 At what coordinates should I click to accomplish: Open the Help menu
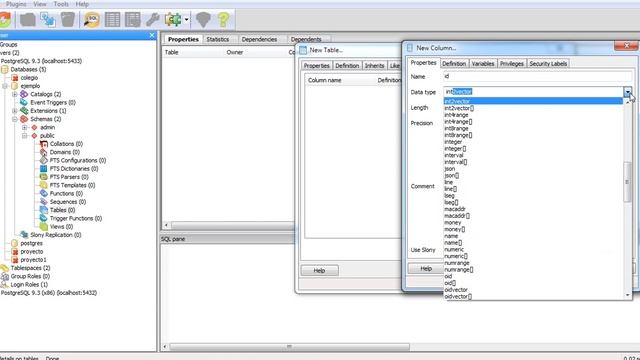pyautogui.click(x=82, y=4)
